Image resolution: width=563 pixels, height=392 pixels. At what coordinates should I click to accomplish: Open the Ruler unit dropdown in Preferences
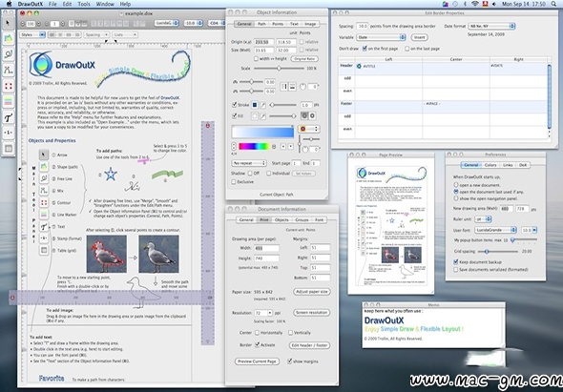pyautogui.click(x=483, y=219)
